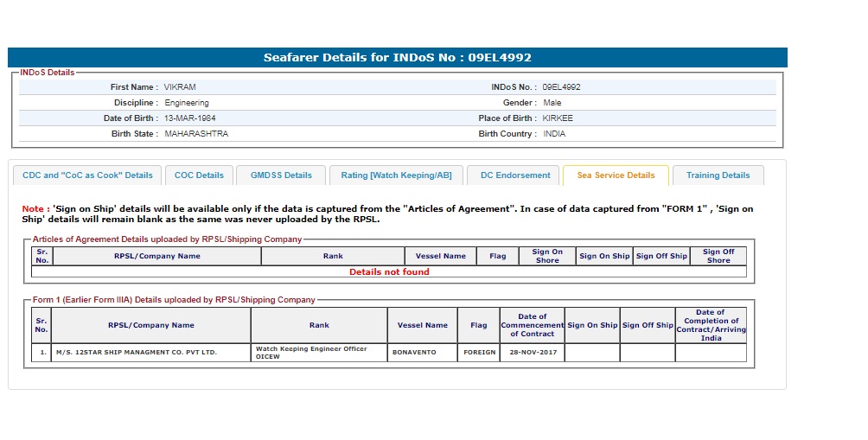Click the Sea Service Details tab

(x=616, y=175)
